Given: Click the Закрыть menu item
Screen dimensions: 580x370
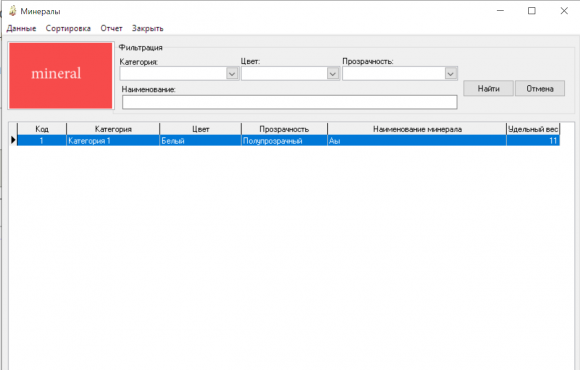Looking at the screenshot, I should point(148,28).
